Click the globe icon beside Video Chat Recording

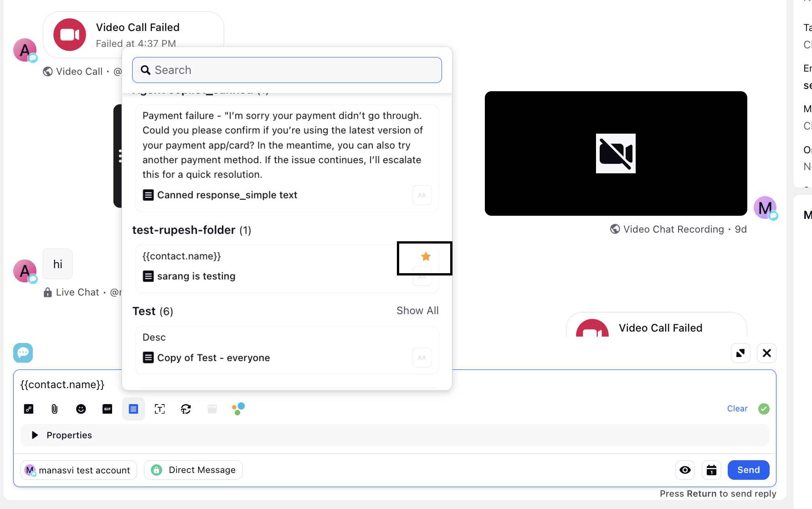[x=615, y=229]
